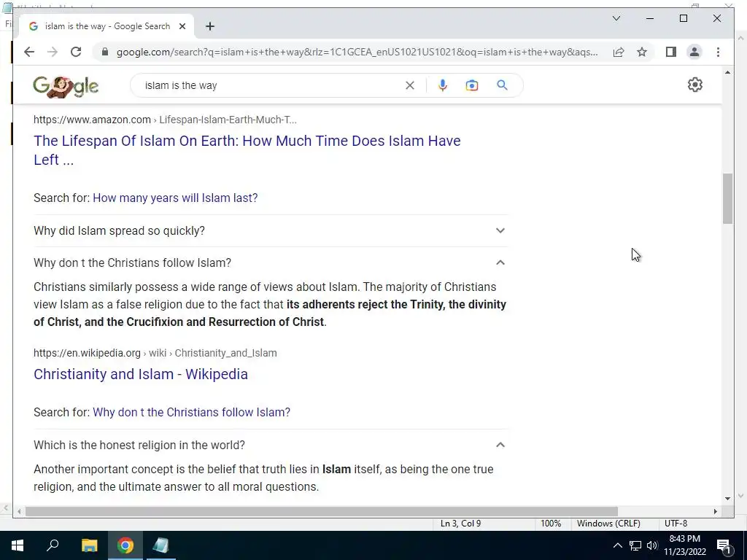Search by image with the camera icon
Screen dimensions: 747x560
[x=472, y=85]
